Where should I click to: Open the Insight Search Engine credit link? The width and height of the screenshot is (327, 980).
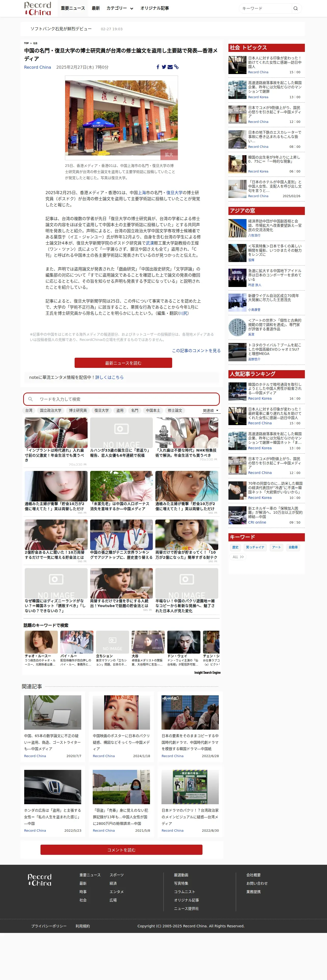(208, 673)
